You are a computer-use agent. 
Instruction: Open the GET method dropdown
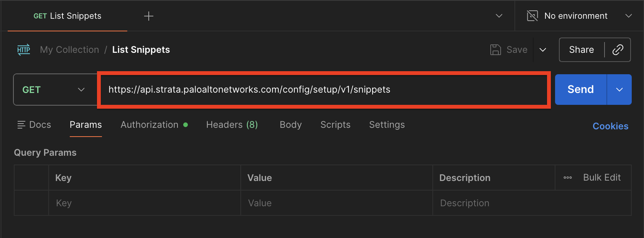pyautogui.click(x=55, y=90)
